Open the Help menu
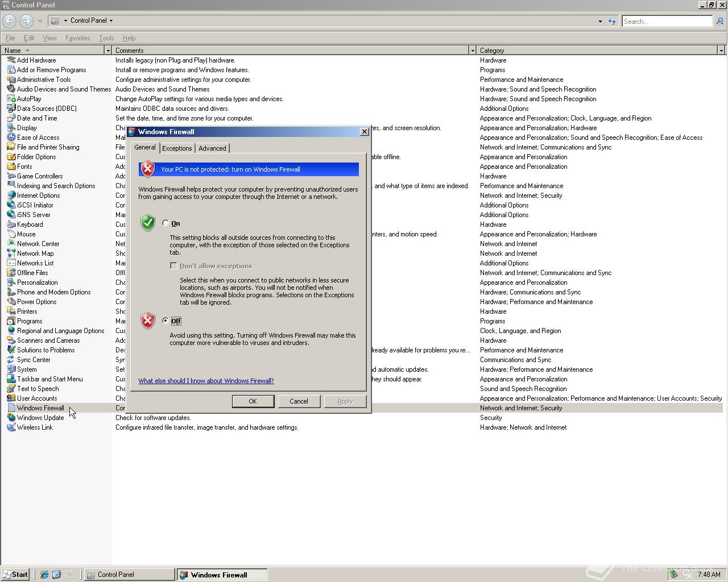The height and width of the screenshot is (582, 728). (129, 38)
